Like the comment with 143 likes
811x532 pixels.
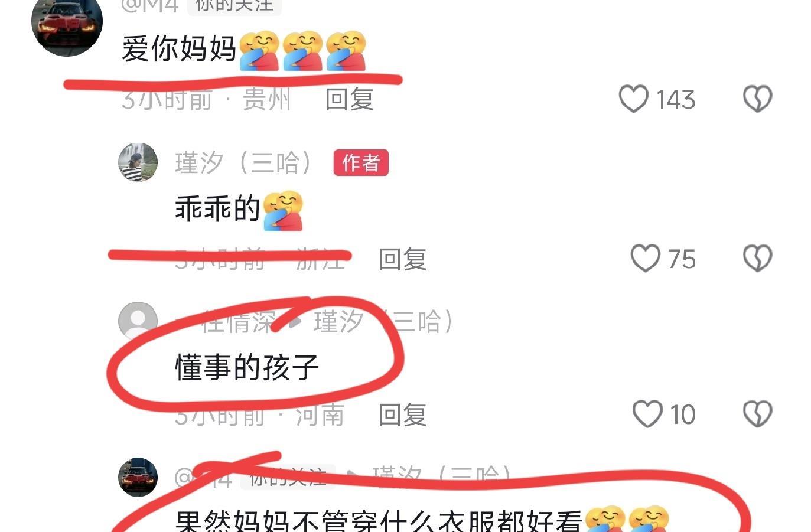[x=633, y=99]
